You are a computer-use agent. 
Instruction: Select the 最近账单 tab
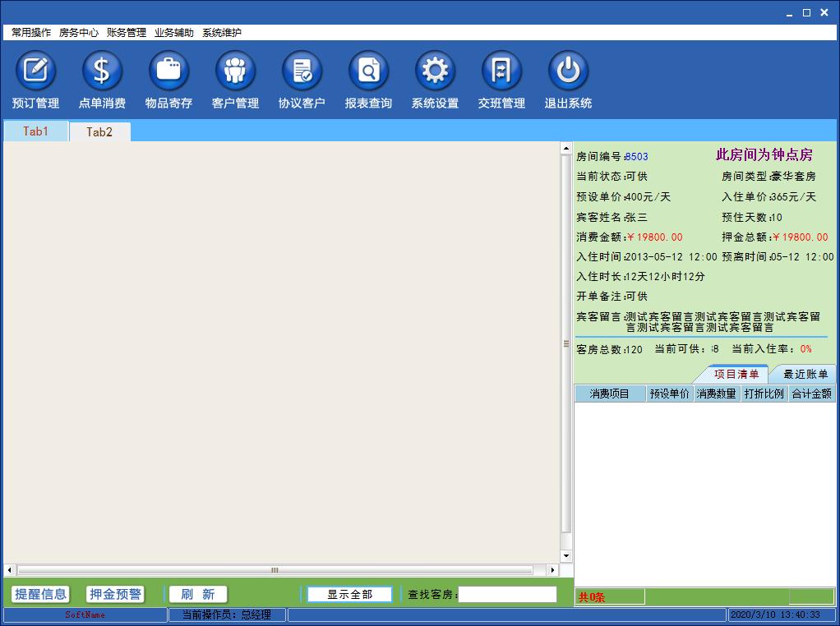tap(805, 374)
